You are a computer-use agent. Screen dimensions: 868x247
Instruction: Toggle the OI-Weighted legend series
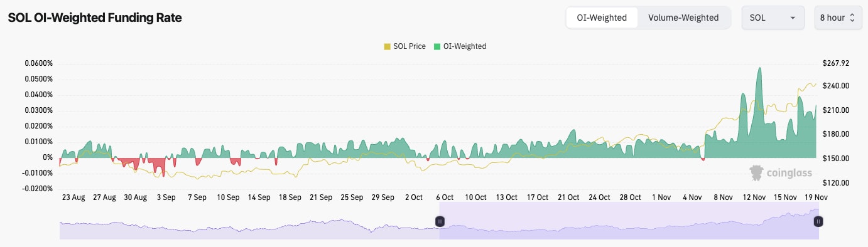[460, 46]
